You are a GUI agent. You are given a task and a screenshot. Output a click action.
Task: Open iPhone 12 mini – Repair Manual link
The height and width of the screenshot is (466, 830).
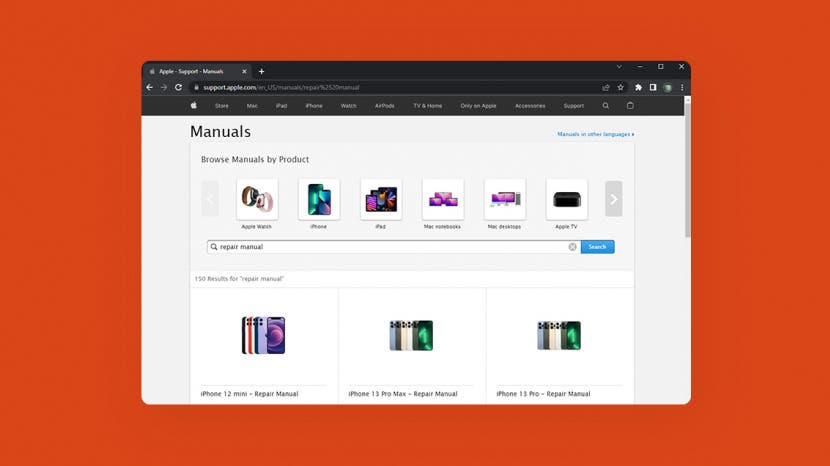tap(249, 394)
